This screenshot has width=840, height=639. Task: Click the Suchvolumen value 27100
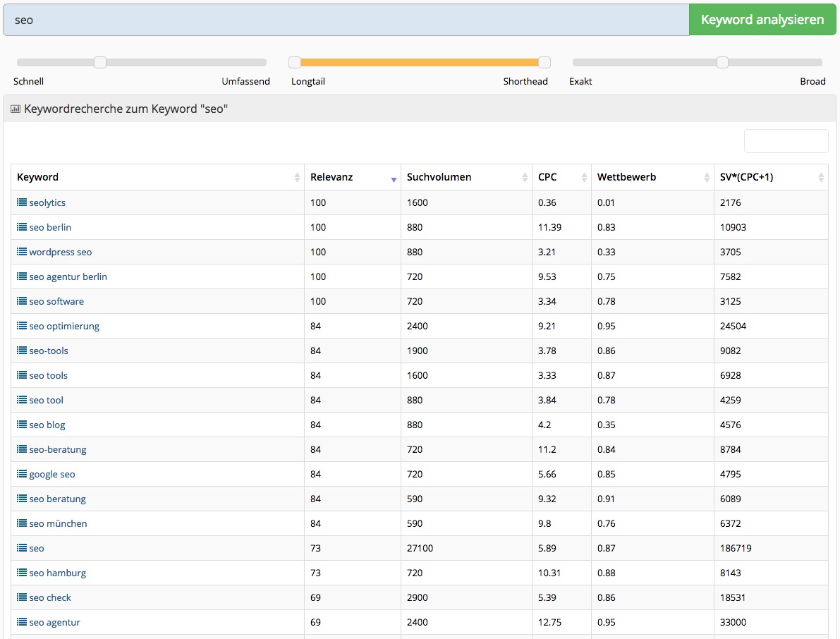(x=420, y=548)
